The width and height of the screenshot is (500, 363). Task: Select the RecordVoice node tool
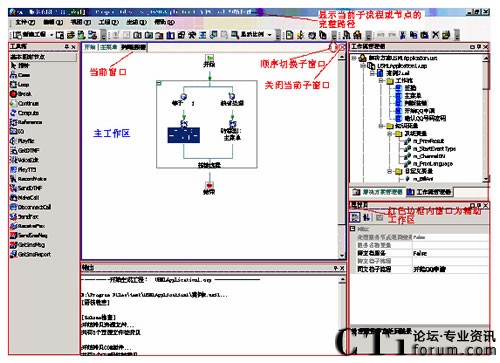tap(28, 179)
